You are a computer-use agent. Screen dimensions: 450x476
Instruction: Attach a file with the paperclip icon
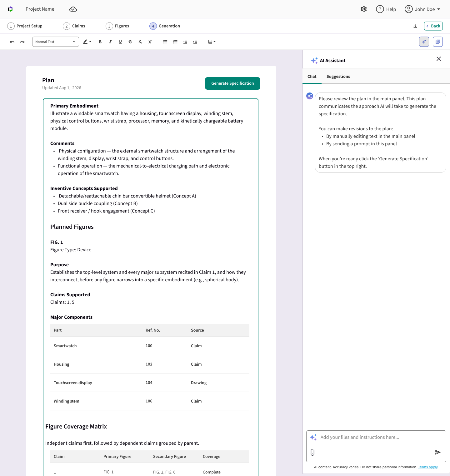tap(312, 452)
